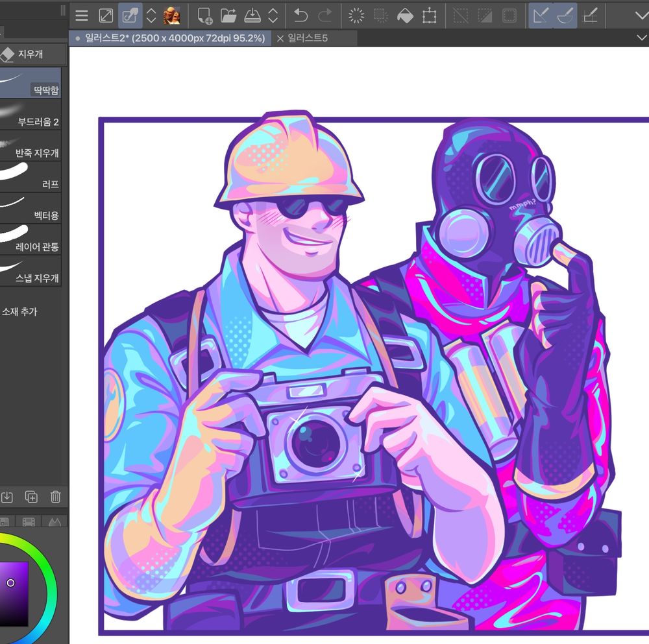This screenshot has width=649, height=644.
Task: Duplicate the selected sub tool
Action: [x=31, y=497]
